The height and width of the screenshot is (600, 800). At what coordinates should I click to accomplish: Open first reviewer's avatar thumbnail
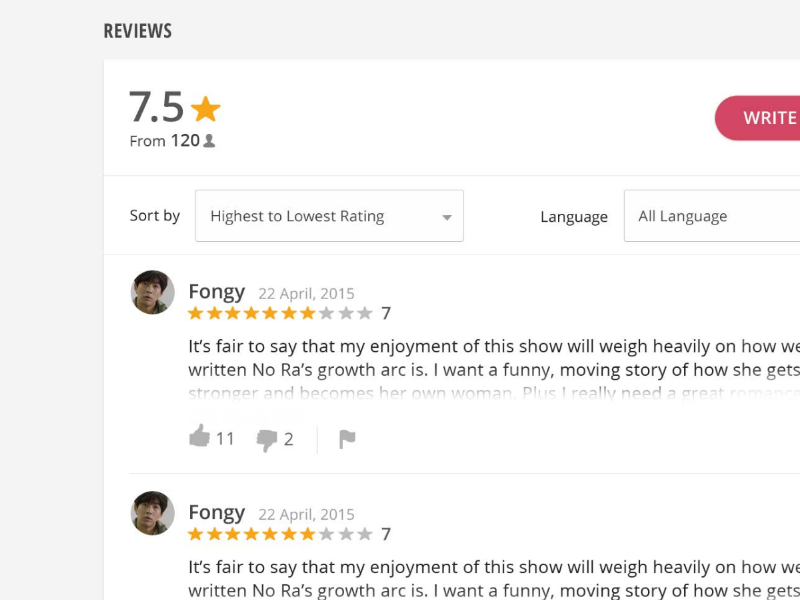pyautogui.click(x=153, y=292)
